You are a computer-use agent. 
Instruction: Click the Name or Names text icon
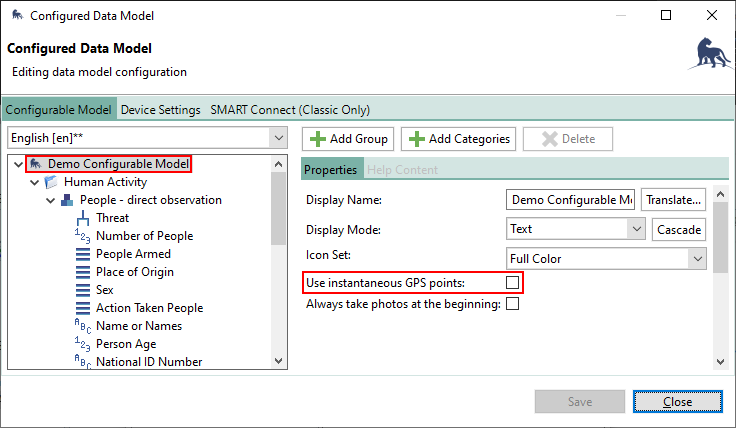pyautogui.click(x=83, y=326)
